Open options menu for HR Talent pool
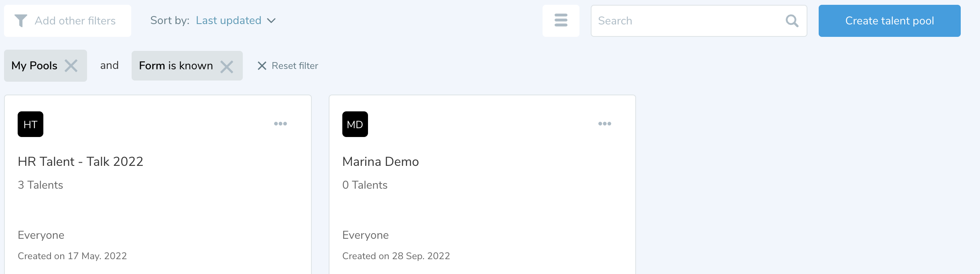 tap(281, 124)
